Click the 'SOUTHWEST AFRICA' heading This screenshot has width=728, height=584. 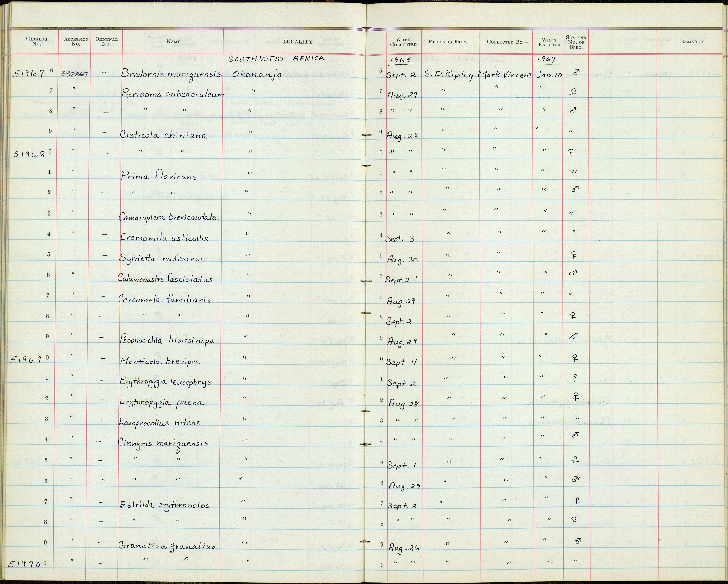click(x=276, y=59)
